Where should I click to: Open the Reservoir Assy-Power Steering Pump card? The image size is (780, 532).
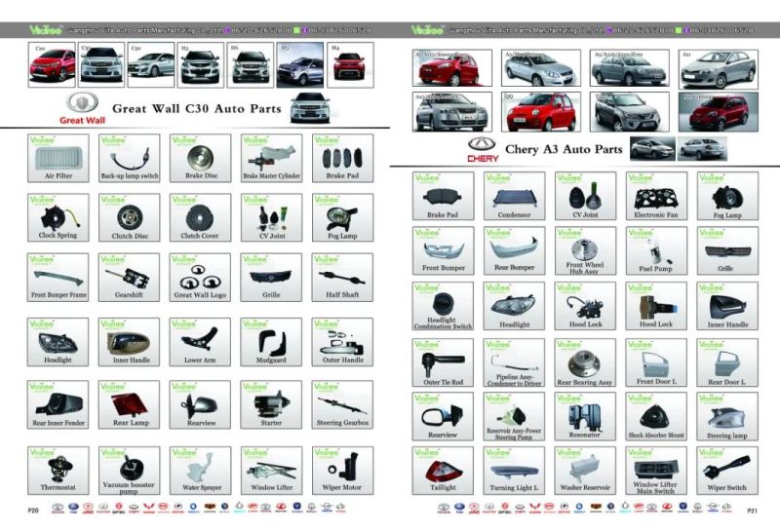click(515, 416)
